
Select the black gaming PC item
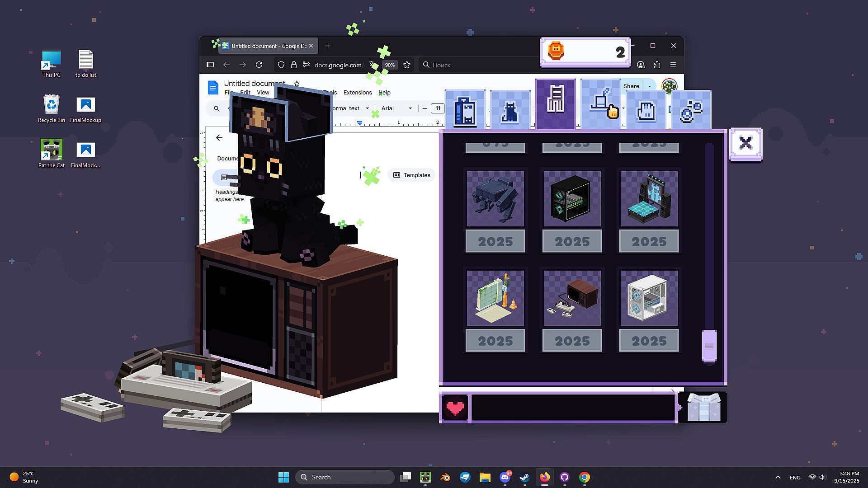pos(572,199)
